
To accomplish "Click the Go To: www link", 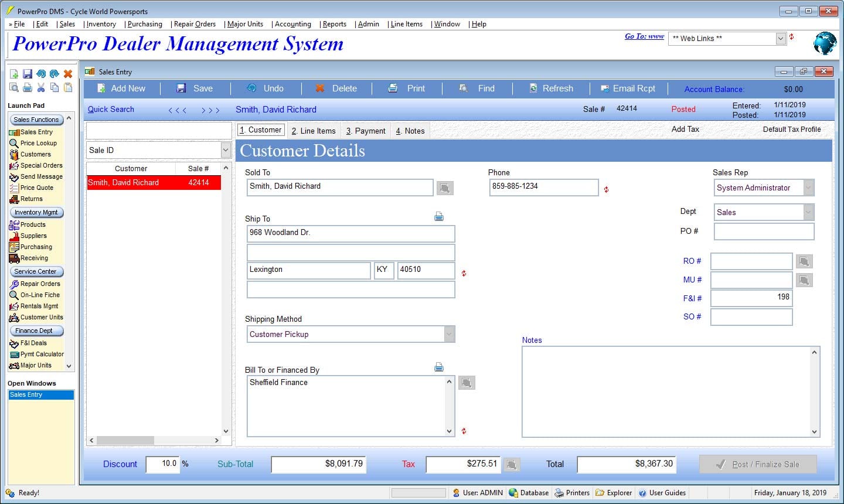I will (644, 36).
